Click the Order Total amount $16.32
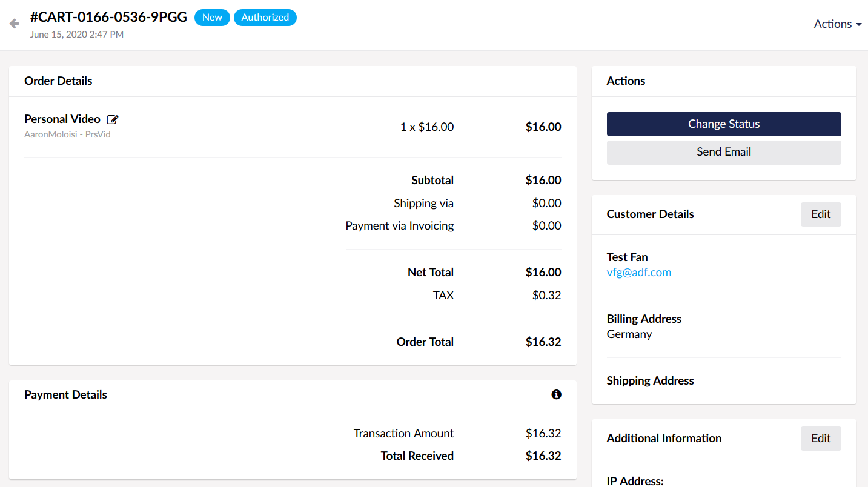 click(x=543, y=342)
